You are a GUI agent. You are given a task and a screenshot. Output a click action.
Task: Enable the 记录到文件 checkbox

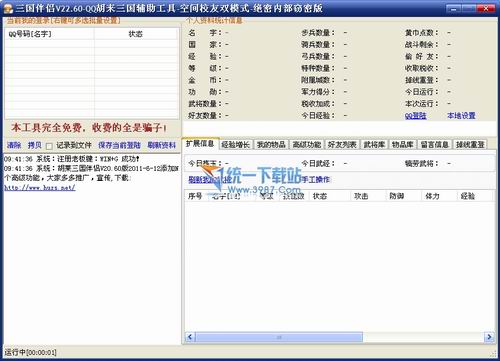click(x=49, y=146)
